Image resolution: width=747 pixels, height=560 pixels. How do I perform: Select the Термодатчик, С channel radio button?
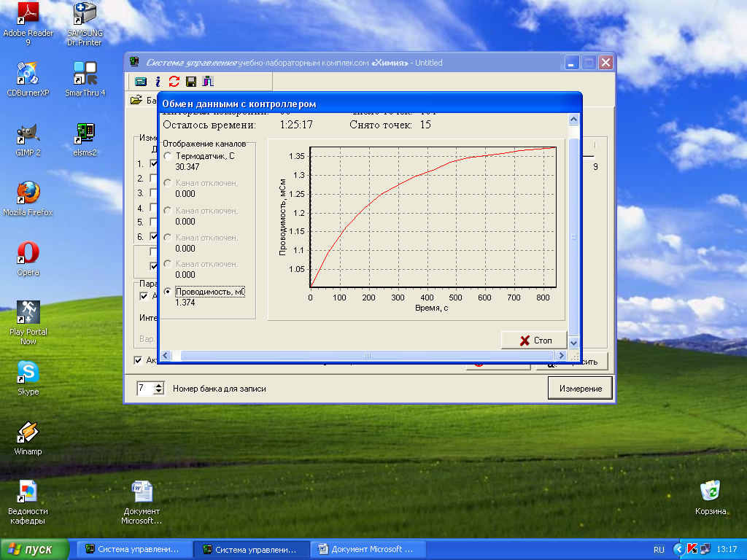pos(168,156)
